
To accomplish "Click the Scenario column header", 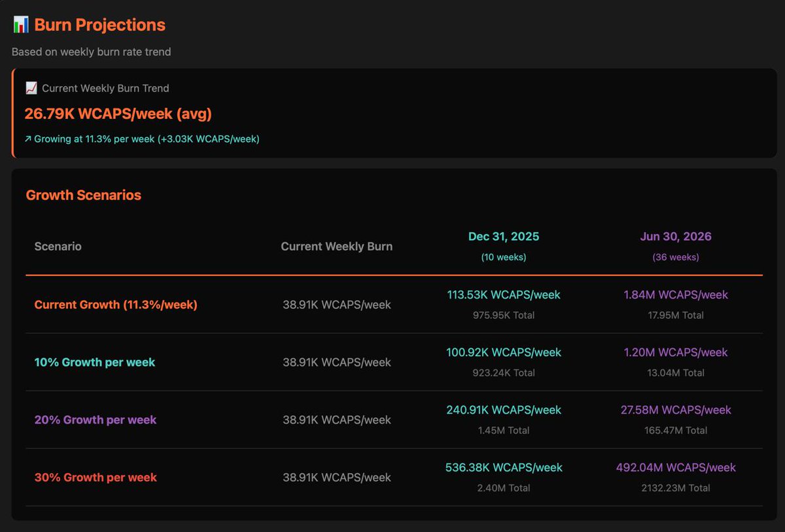I will tap(58, 246).
